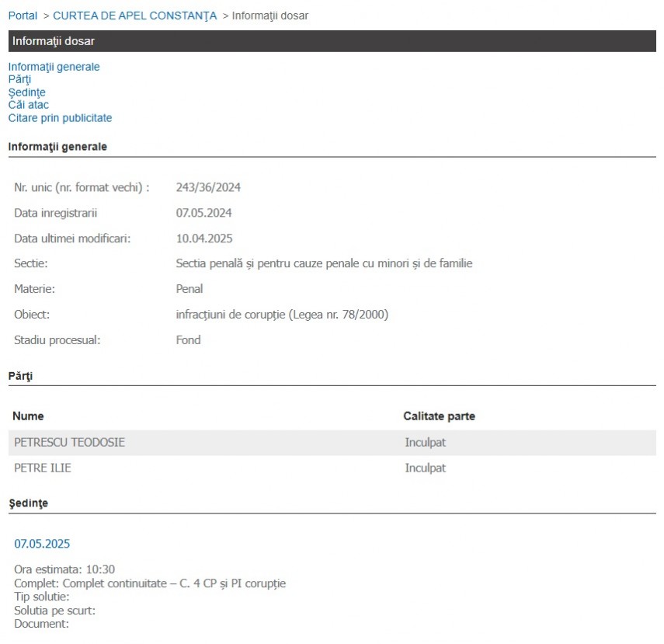Viewport: 664px width, 644px height.
Task: Go to CURTEA DE APEL CONSTANȚA breadcrumb
Action: click(x=134, y=16)
